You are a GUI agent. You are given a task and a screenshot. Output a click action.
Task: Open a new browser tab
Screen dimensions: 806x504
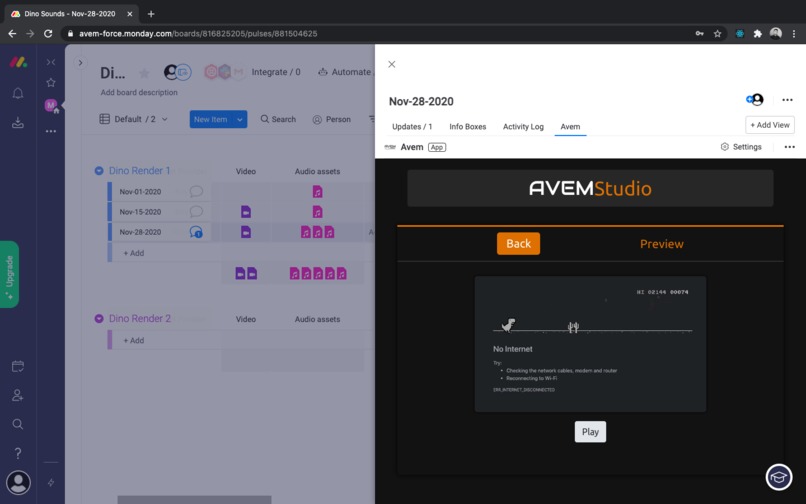(151, 14)
